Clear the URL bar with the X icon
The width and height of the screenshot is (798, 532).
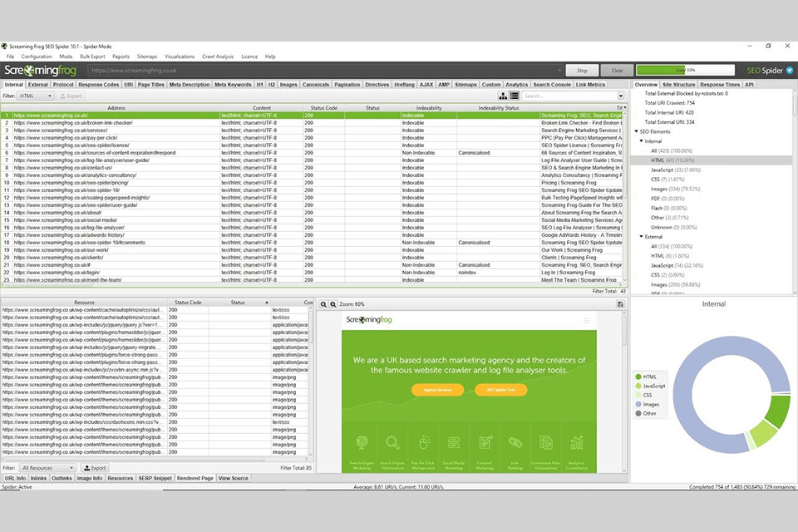559,71
